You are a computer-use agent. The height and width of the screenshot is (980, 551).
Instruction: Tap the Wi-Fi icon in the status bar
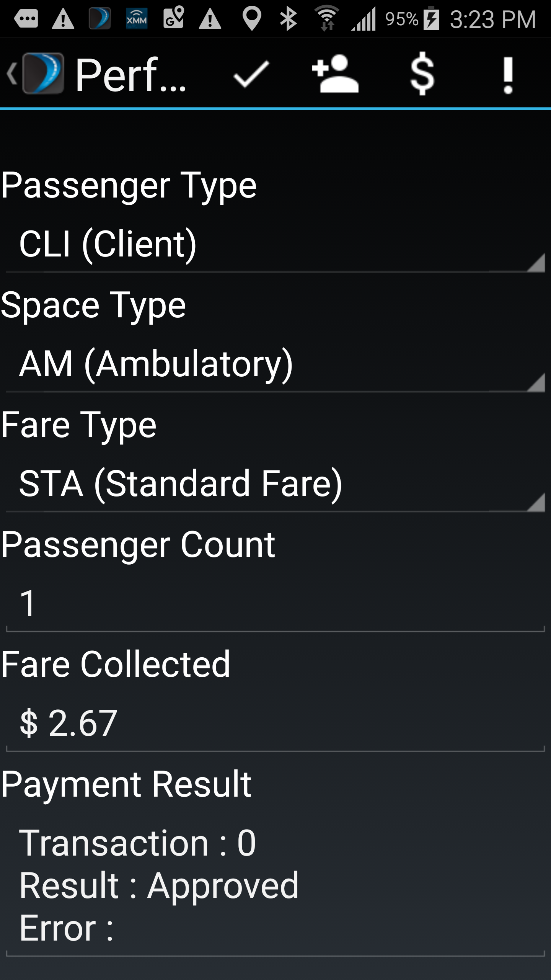click(x=326, y=17)
